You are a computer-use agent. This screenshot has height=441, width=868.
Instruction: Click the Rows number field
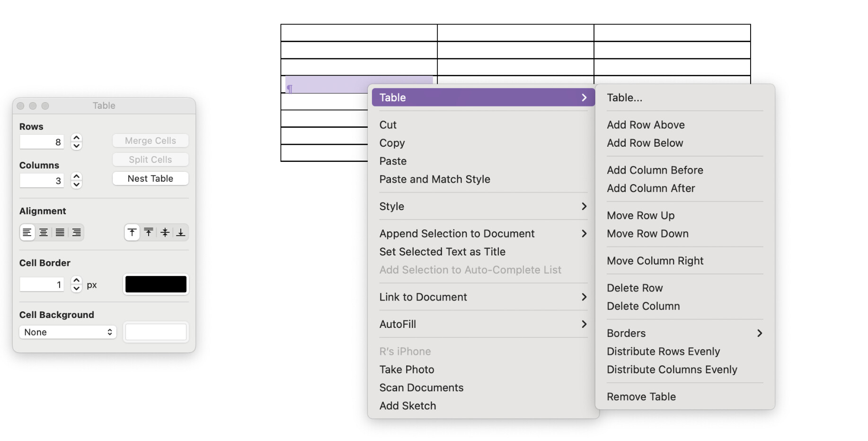[42, 142]
